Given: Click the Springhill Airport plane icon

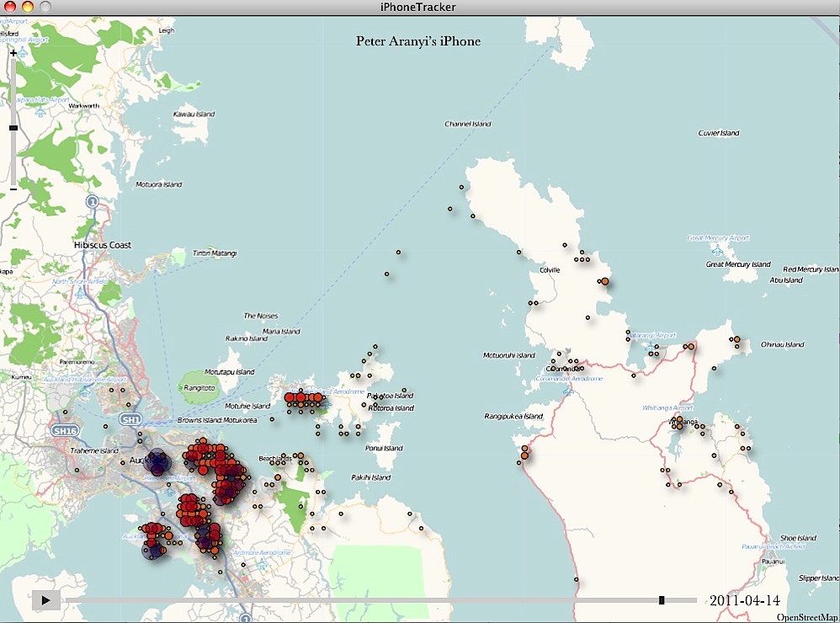Looking at the screenshot, I should [x=23, y=51].
